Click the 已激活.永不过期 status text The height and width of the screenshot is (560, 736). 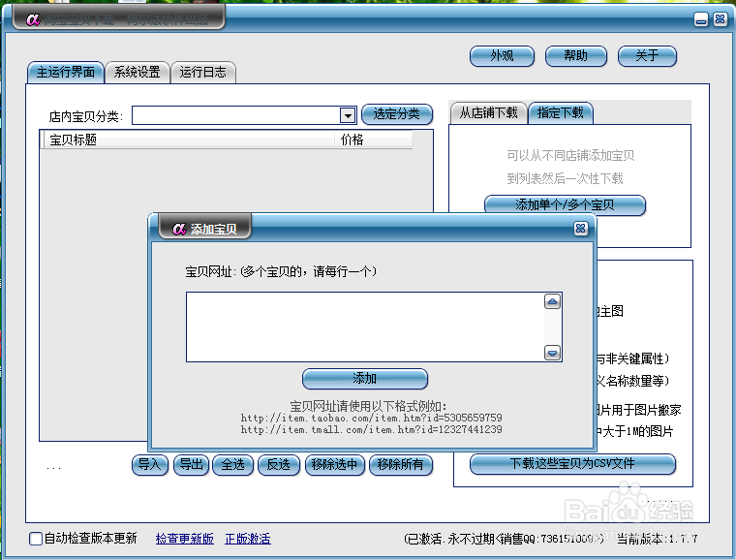tap(504, 539)
